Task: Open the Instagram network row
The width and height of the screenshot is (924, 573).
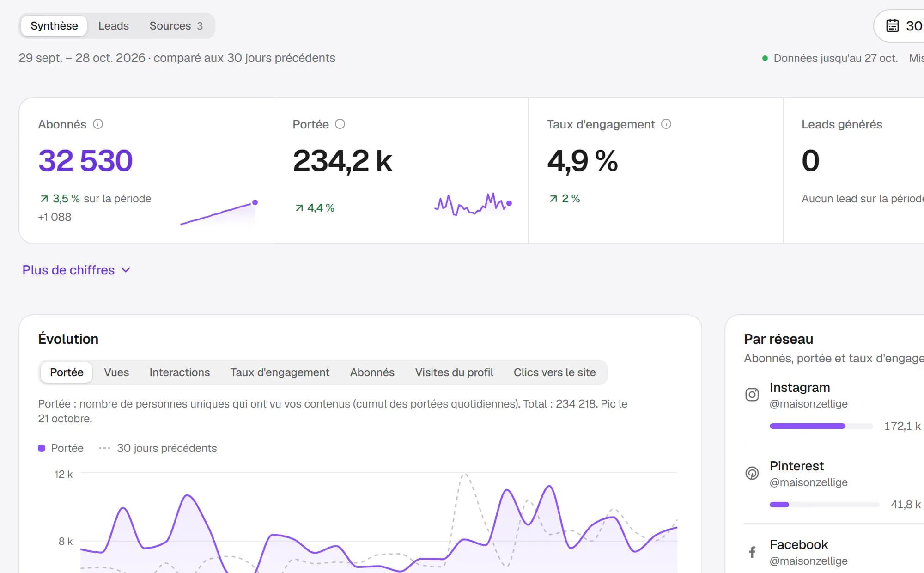Action: click(x=834, y=406)
